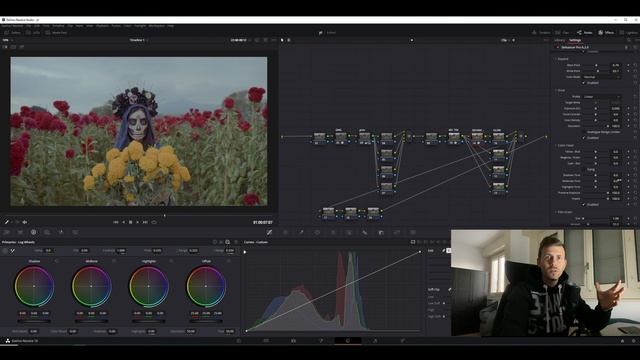Open the Library tab in effects panel
Screen dimensions: 640x360
click(x=560, y=40)
